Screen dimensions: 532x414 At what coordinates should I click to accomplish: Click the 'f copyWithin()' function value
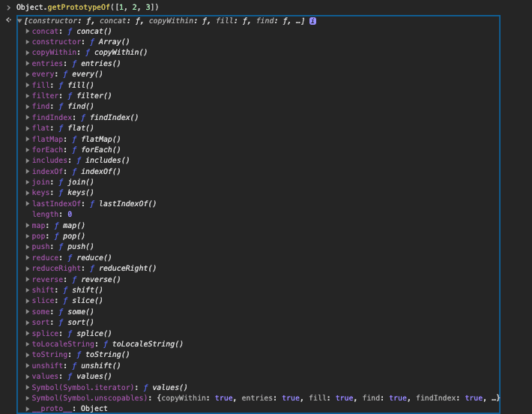point(116,52)
